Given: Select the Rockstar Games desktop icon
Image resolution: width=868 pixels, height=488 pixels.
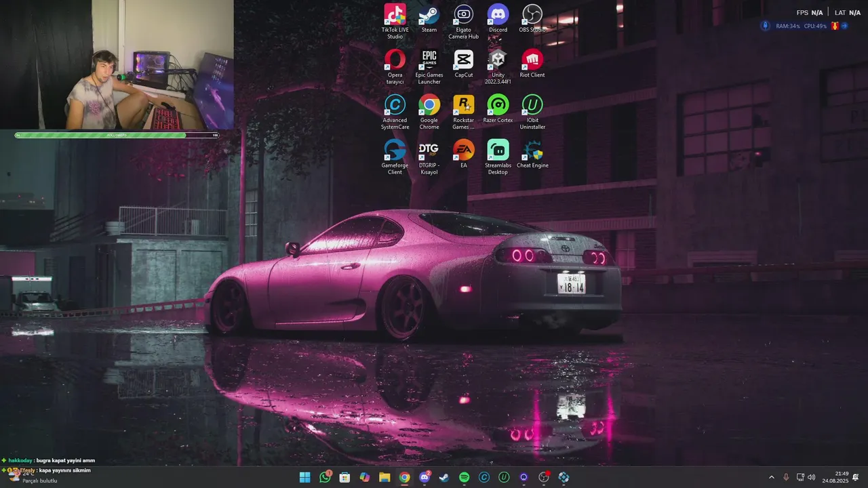Looking at the screenshot, I should point(464,112).
